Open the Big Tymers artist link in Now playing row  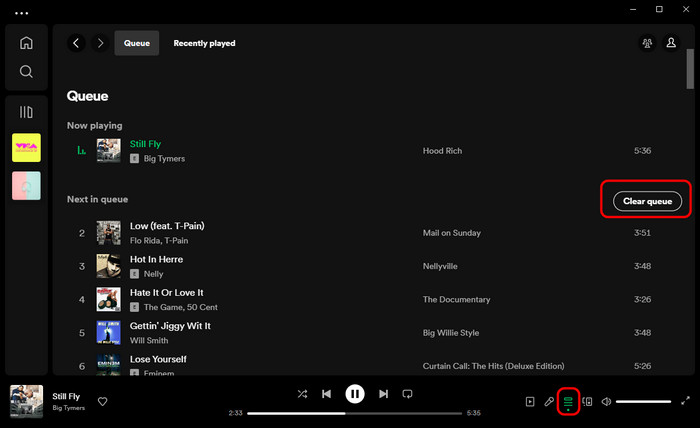pos(164,158)
